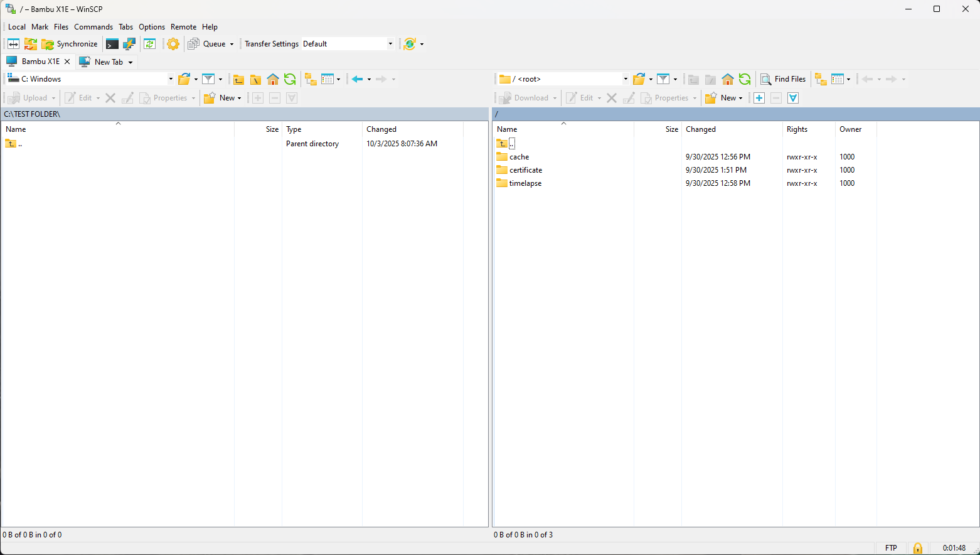This screenshot has width=980, height=555.
Task: Toggle synchronized browsing icon
Action: (x=149, y=44)
